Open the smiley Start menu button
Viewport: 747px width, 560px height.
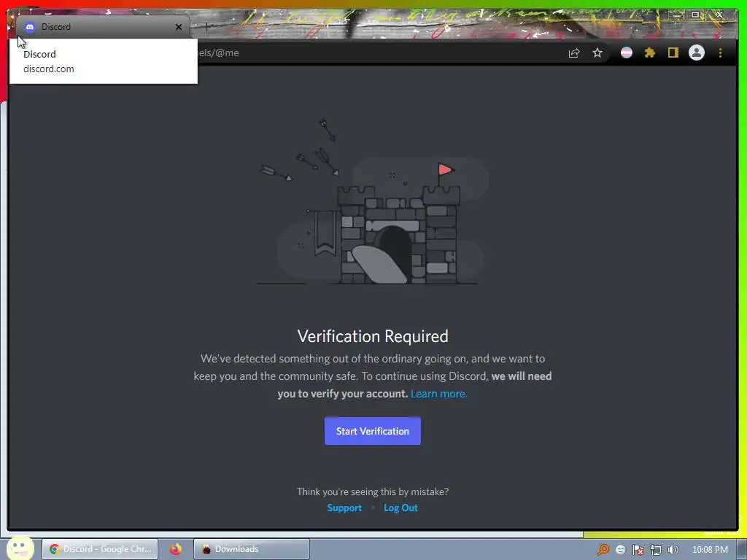tap(20, 548)
